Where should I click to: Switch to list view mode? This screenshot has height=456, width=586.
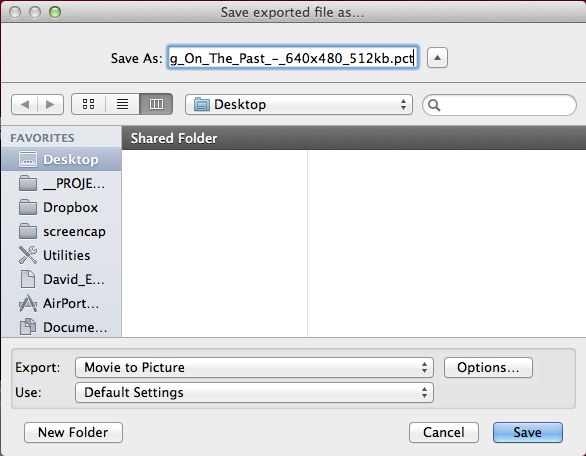click(122, 104)
